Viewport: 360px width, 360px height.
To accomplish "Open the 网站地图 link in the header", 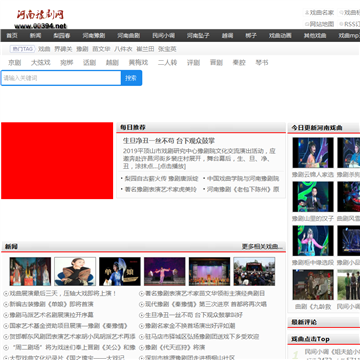I will (322, 24).
